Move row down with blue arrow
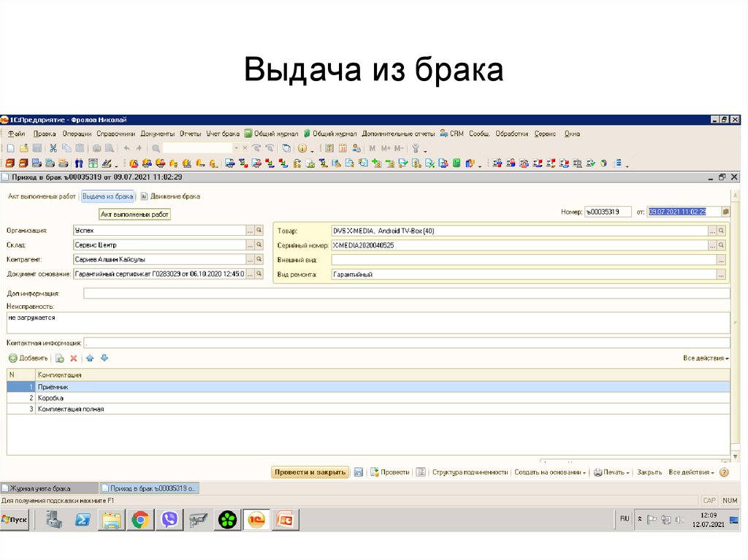748x560 pixels. coord(104,358)
